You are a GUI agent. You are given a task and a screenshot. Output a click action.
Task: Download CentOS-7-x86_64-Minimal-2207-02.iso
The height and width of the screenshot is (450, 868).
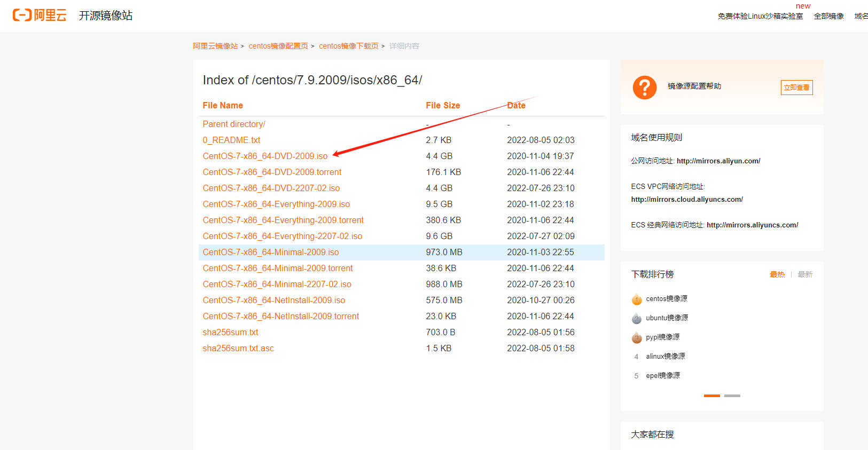coord(277,284)
